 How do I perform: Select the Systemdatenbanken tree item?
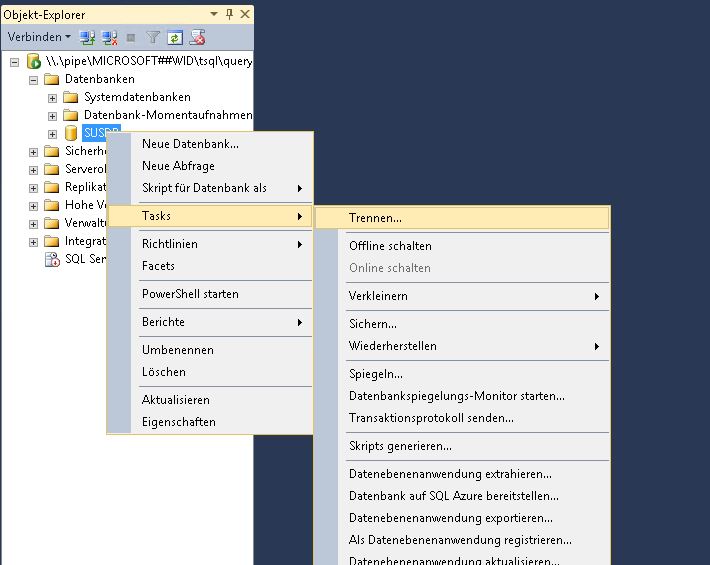pos(137,97)
